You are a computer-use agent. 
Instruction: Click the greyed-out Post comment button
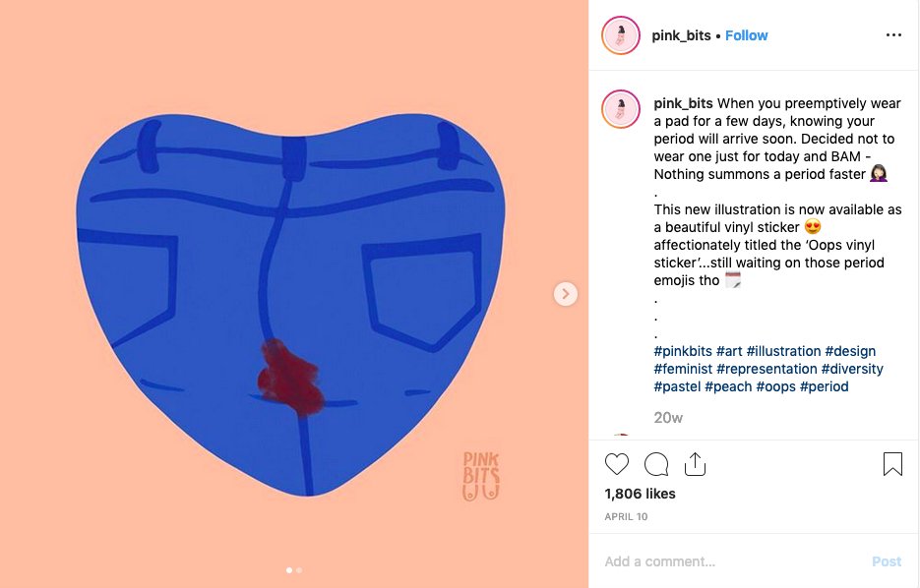[x=886, y=561]
